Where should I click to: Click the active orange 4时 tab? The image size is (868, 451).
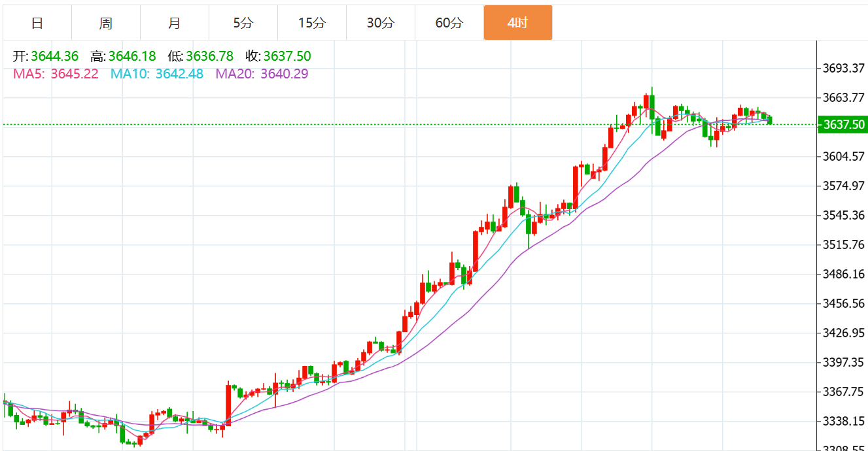pyautogui.click(x=518, y=23)
